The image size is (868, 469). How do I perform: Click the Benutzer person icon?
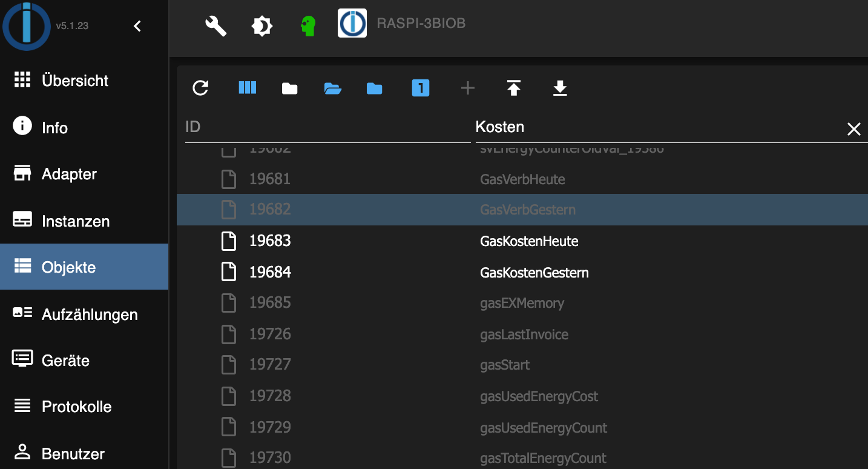22,451
